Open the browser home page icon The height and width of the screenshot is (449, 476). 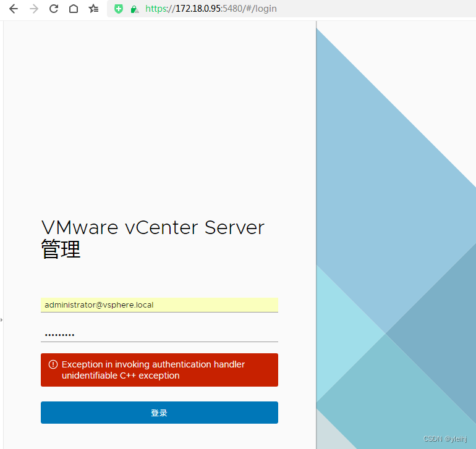click(74, 9)
